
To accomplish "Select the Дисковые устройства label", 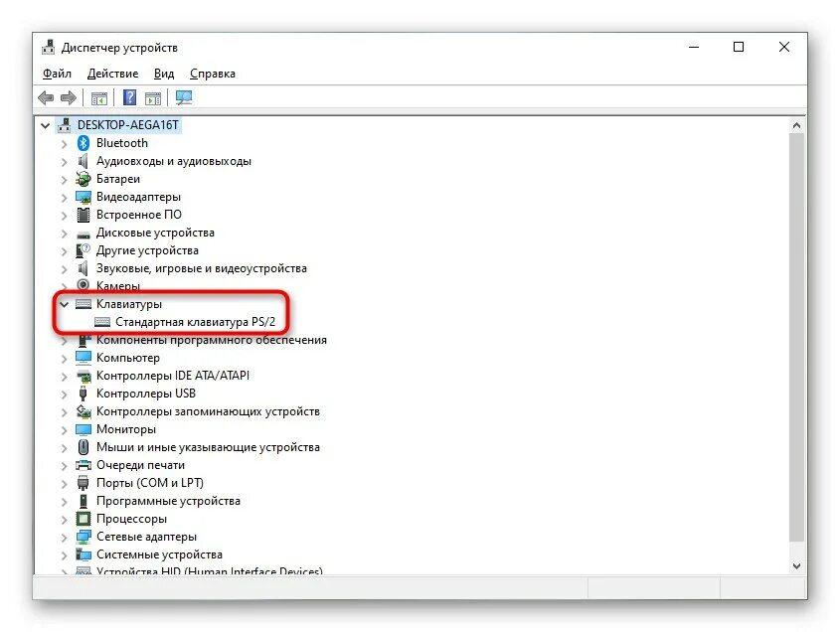I will (155, 233).
